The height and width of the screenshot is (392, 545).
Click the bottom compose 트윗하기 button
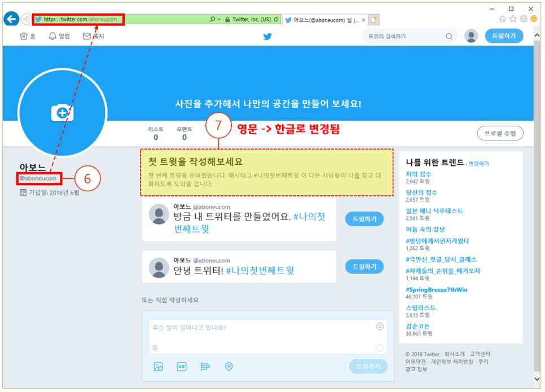tap(368, 367)
